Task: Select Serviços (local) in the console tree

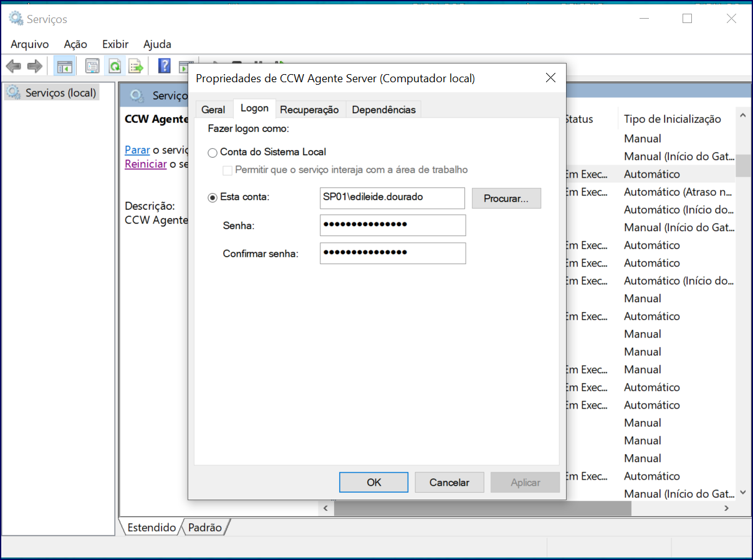Action: [x=61, y=93]
